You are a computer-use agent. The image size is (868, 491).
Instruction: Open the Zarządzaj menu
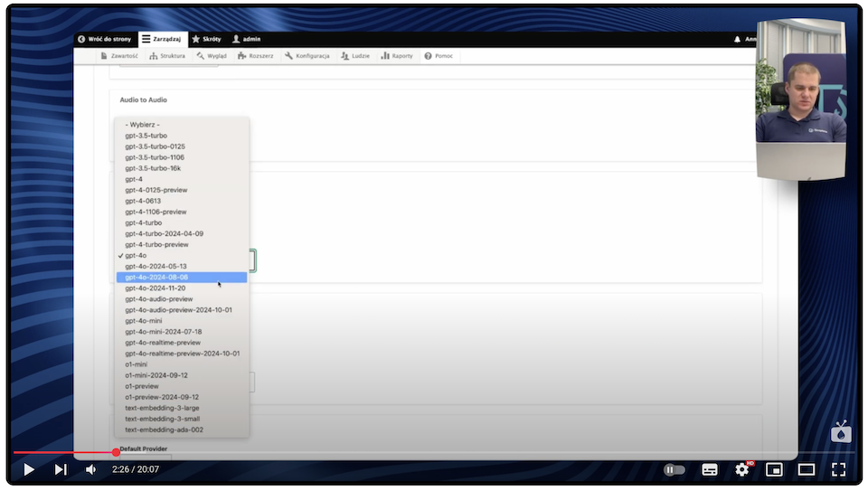(161, 39)
